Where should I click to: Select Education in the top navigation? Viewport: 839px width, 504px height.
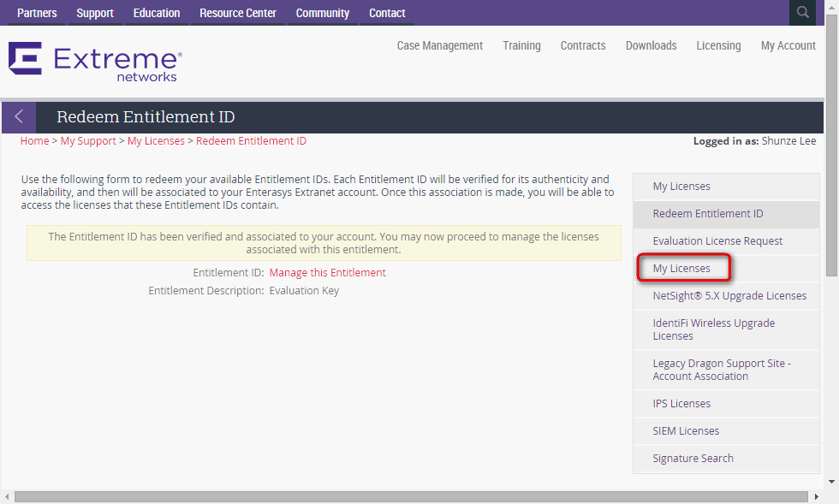(156, 13)
